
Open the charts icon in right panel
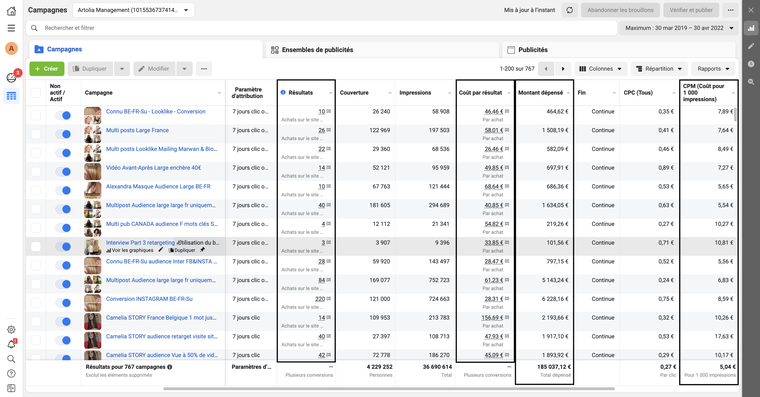tap(751, 28)
